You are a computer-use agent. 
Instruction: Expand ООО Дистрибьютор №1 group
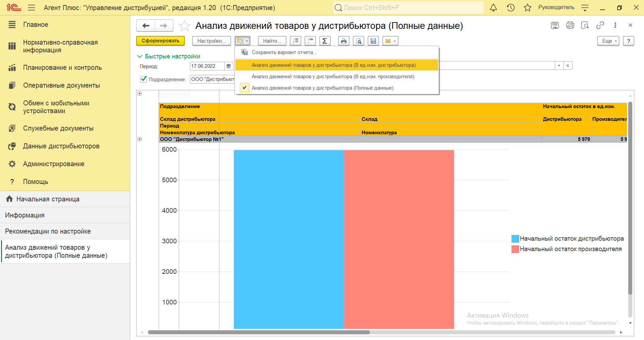click(140, 139)
